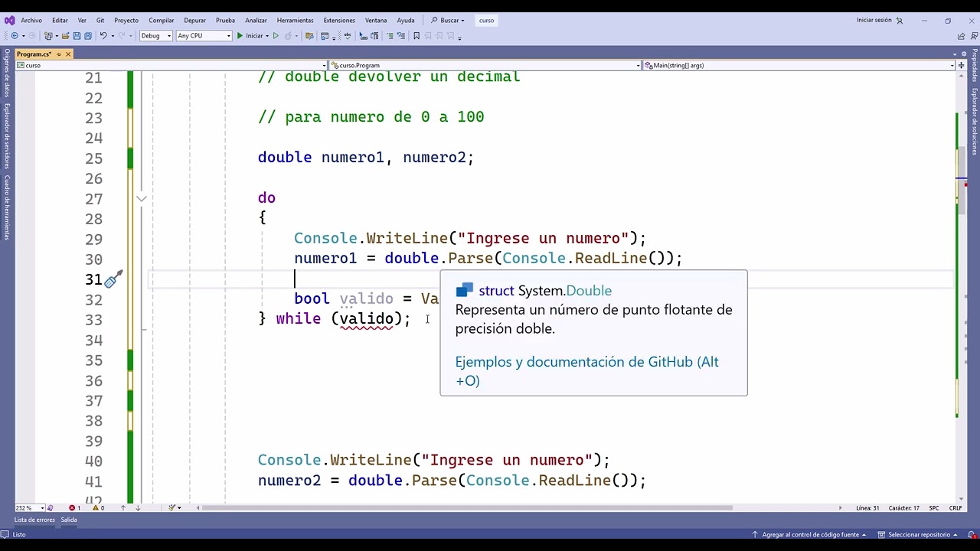This screenshot has height=551, width=980.
Task: Click the code cleanup broom icon
Action: tap(172, 508)
